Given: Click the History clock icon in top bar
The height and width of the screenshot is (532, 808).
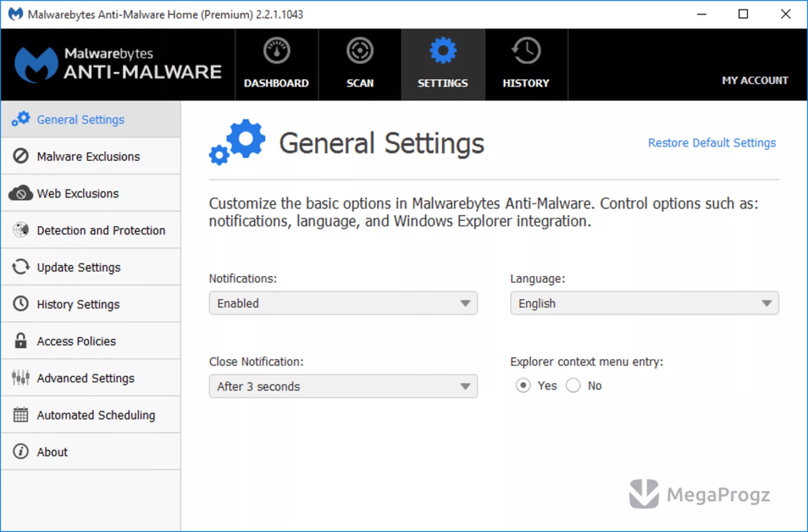Looking at the screenshot, I should point(526,51).
